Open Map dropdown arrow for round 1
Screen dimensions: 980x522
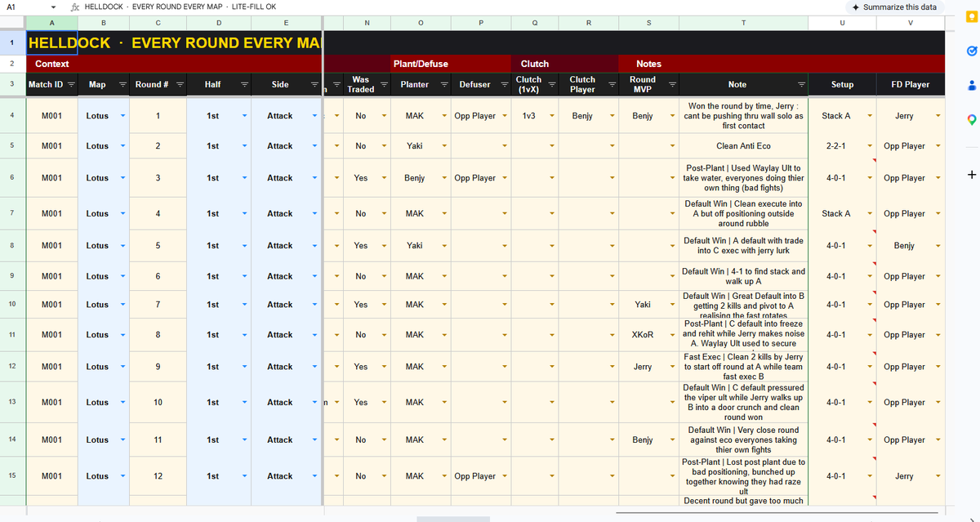click(122, 116)
